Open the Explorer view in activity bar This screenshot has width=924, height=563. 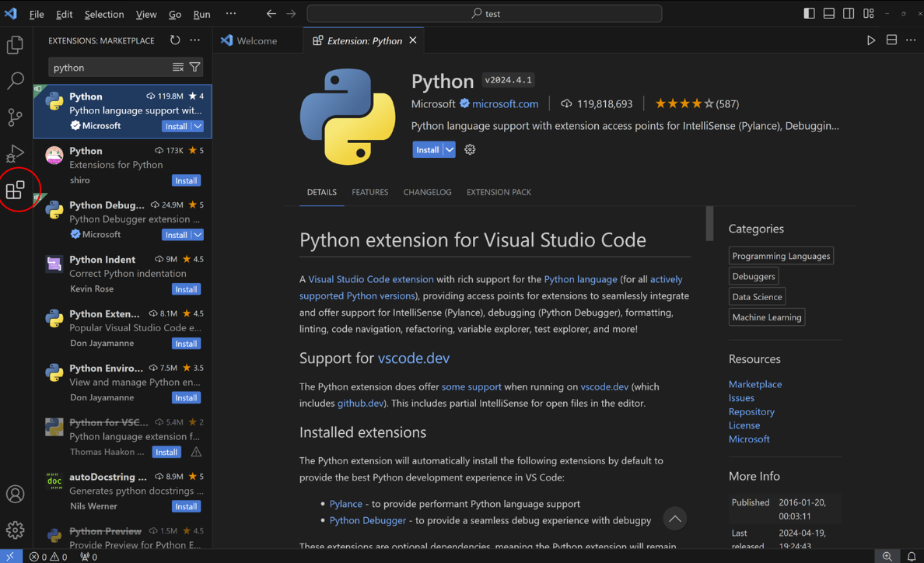[16, 45]
